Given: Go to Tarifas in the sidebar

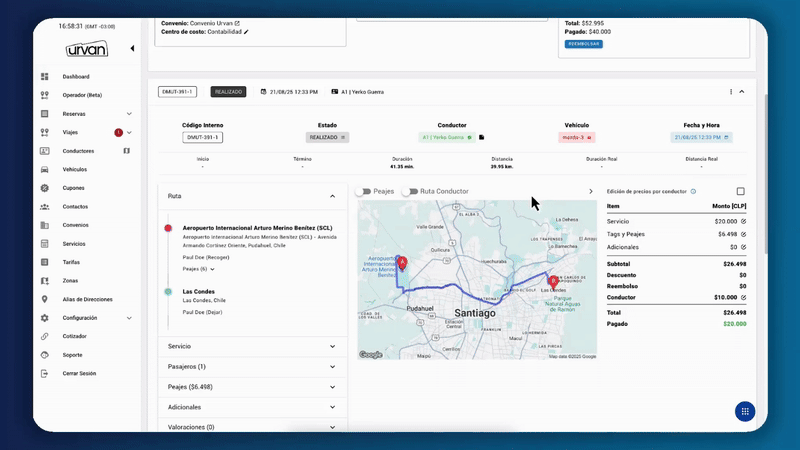Looking at the screenshot, I should (73, 262).
